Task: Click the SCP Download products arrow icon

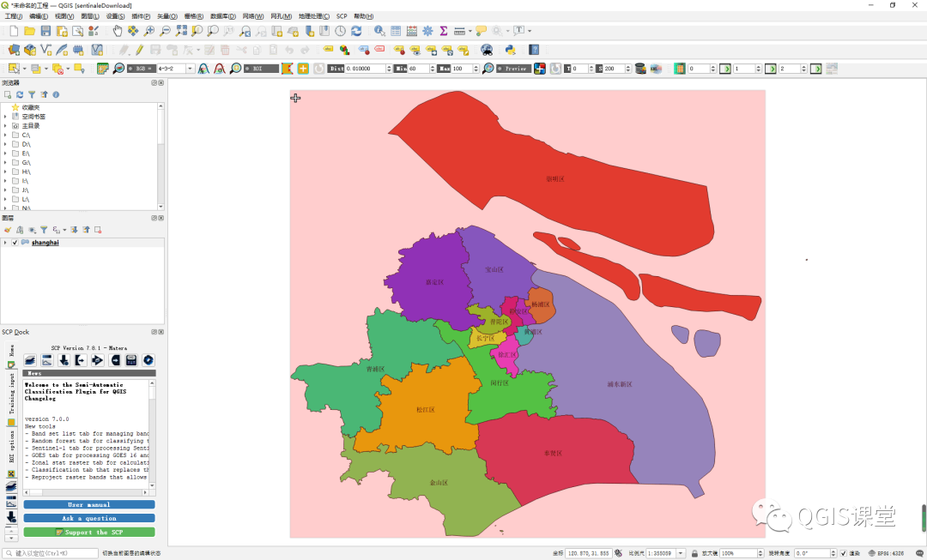Action: [64, 360]
